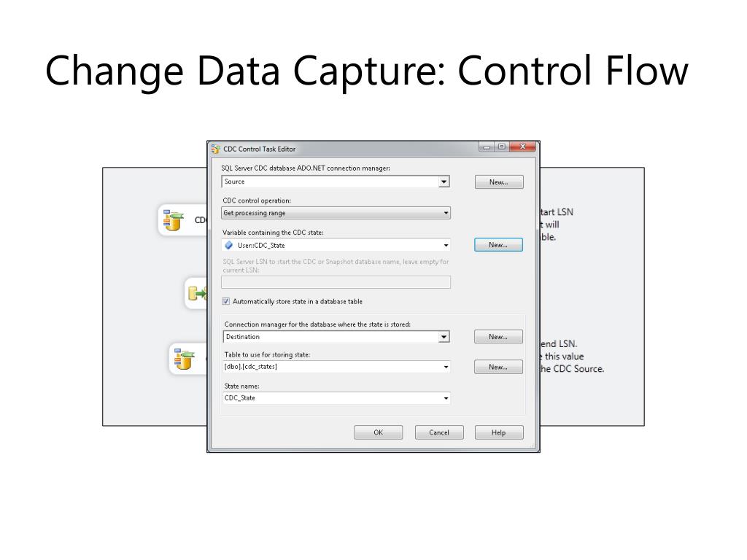
Task: Toggle Automatically store state in database table
Action: pos(226,301)
